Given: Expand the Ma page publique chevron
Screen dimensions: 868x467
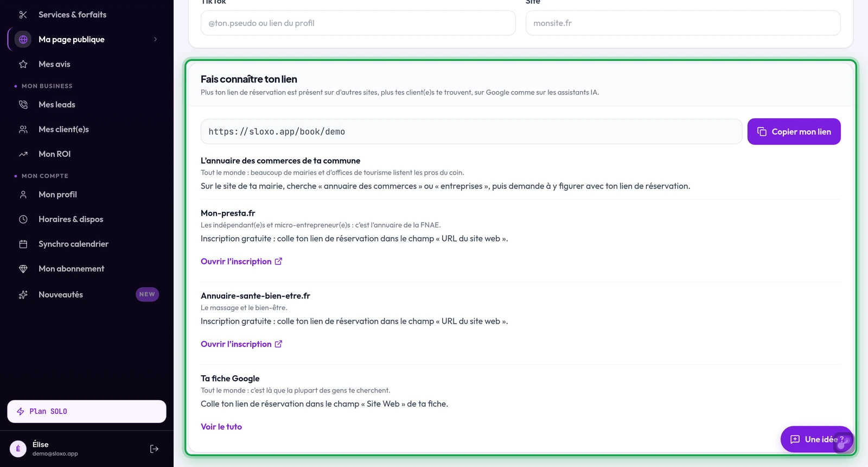Looking at the screenshot, I should (156, 39).
